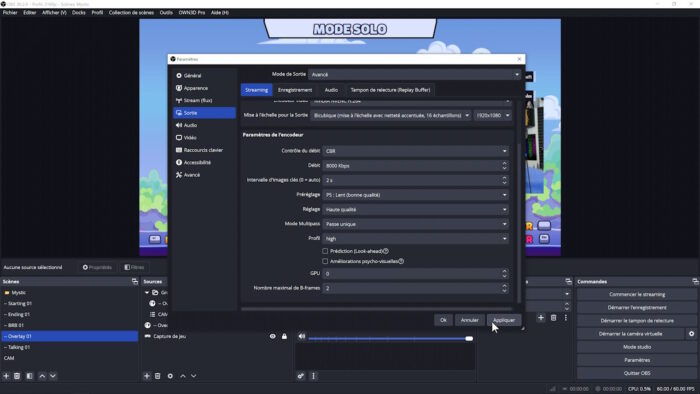This screenshot has width=700, height=394.
Task: Click Commencer le streaming button
Action: tap(637, 294)
